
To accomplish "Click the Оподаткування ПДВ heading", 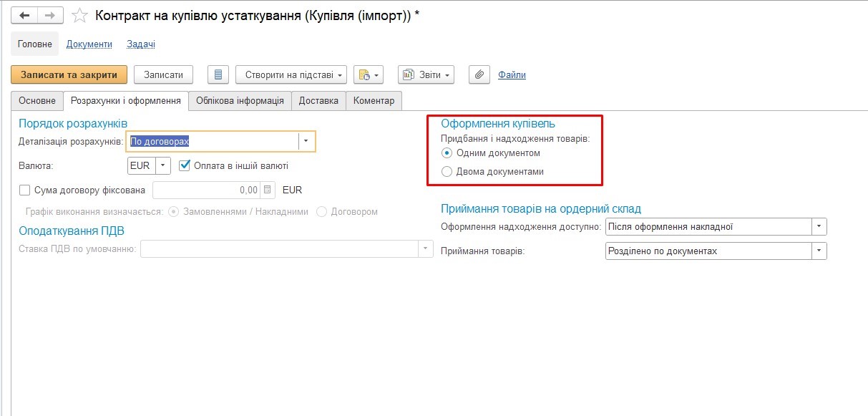I will point(72,231).
